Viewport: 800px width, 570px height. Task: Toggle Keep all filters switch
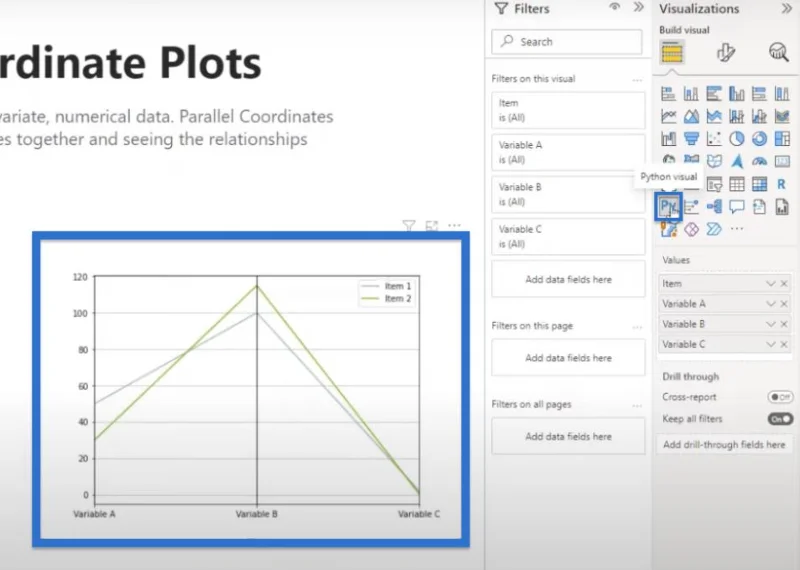pyautogui.click(x=780, y=419)
